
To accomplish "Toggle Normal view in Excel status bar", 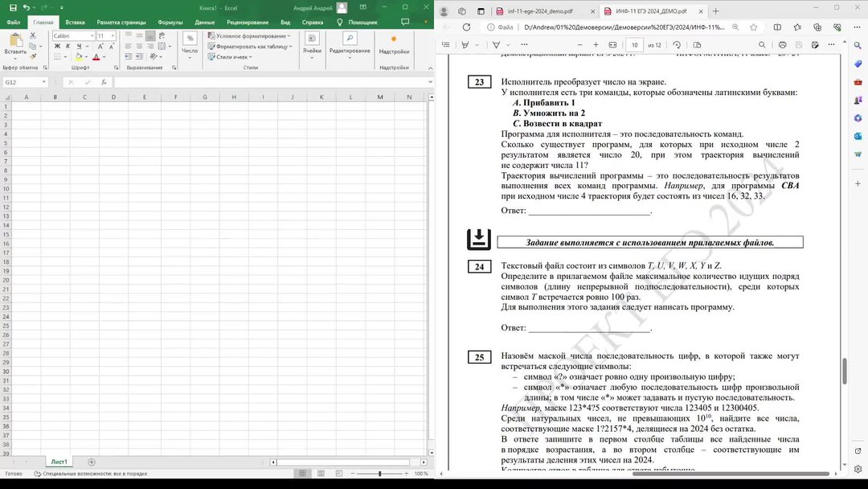I will (302, 474).
